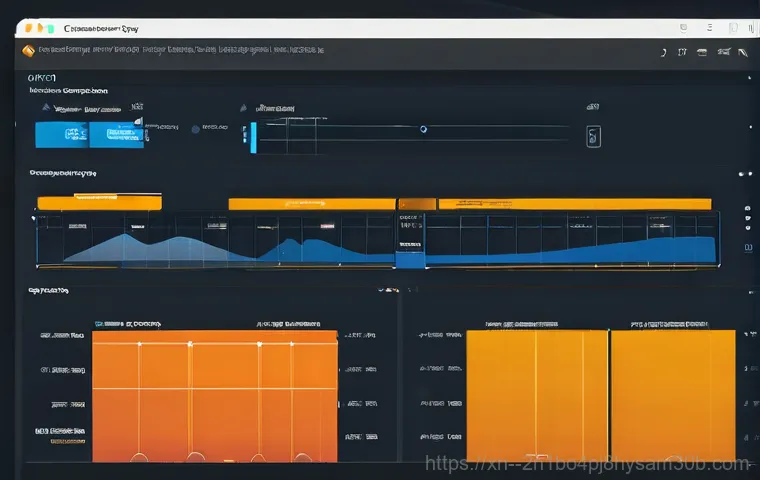
Task: Expand the arrow under the toolbar's right end
Action: (744, 75)
